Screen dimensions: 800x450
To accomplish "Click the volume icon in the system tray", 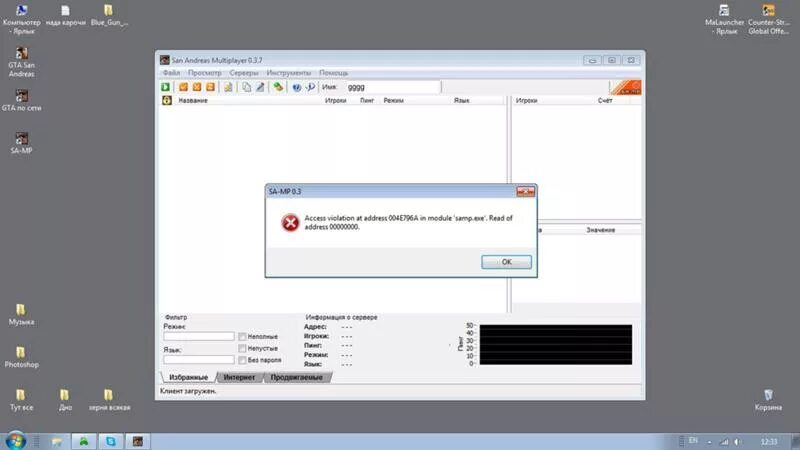I will coord(738,441).
